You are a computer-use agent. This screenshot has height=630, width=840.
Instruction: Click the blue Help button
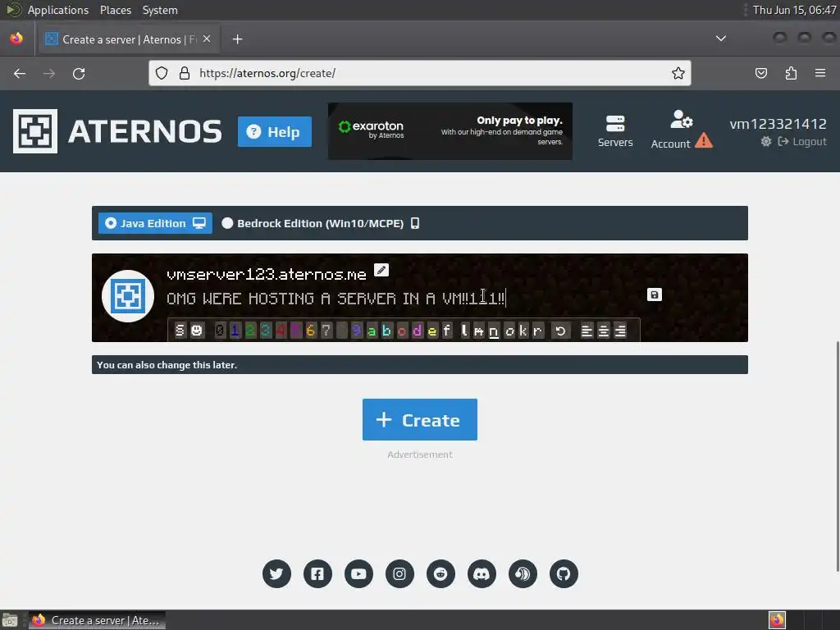pyautogui.click(x=274, y=131)
